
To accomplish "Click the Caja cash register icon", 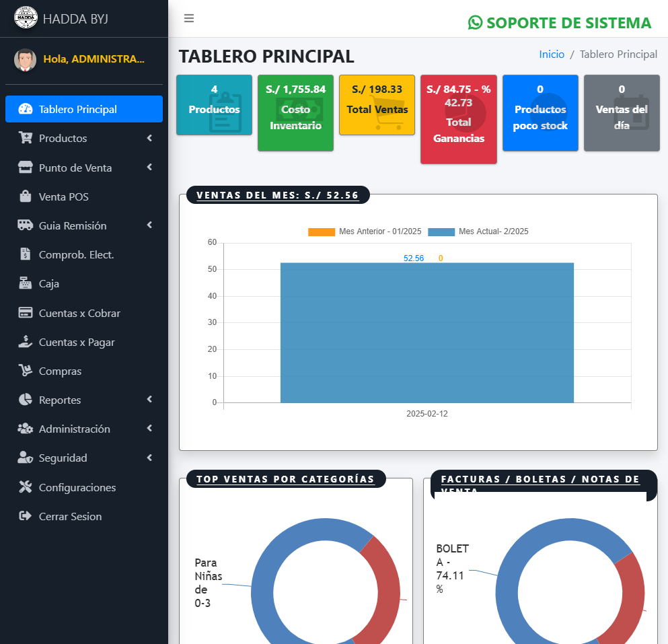I will (26, 283).
